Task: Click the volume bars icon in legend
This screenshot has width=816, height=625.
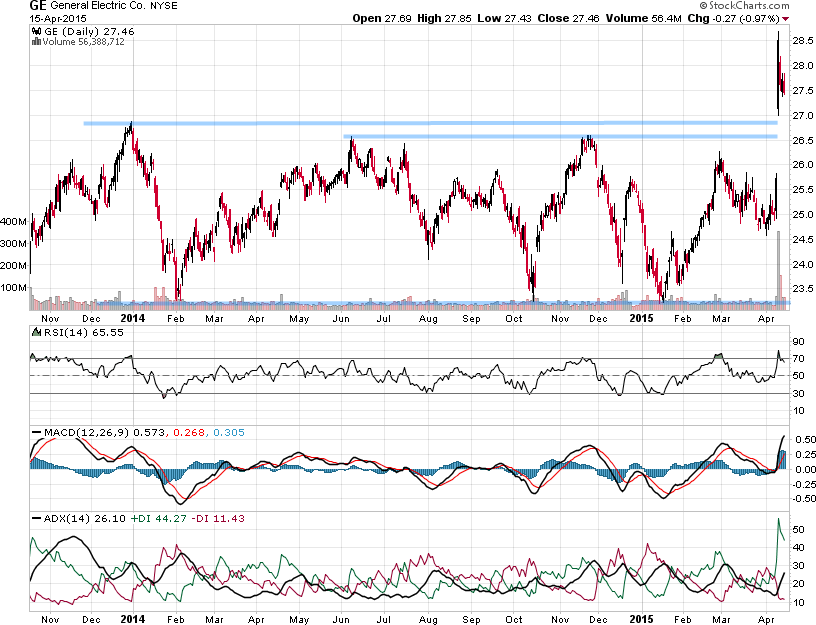Action: tap(37, 42)
